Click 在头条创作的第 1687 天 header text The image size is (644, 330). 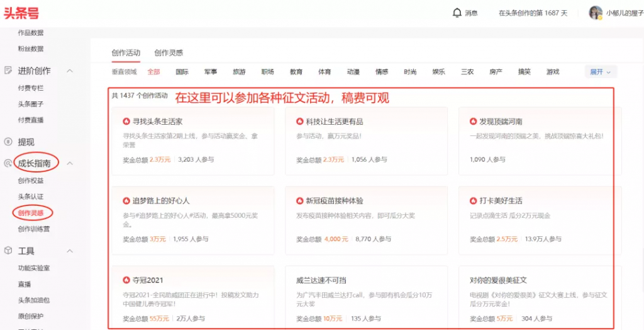pyautogui.click(x=533, y=13)
